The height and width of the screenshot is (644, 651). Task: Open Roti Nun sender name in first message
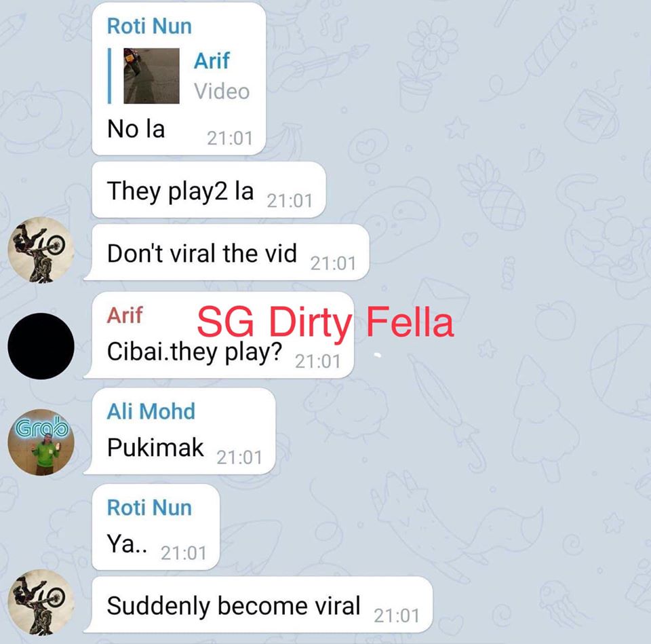point(149,26)
